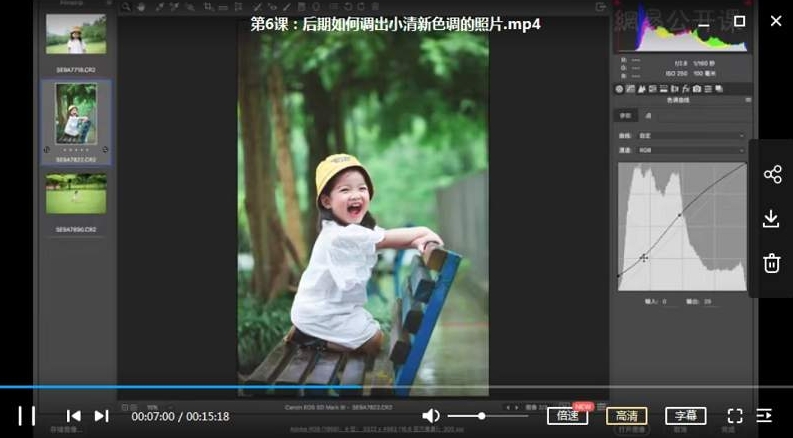Open the Detail panel mountain icon
The width and height of the screenshot is (793, 438).
[642, 89]
